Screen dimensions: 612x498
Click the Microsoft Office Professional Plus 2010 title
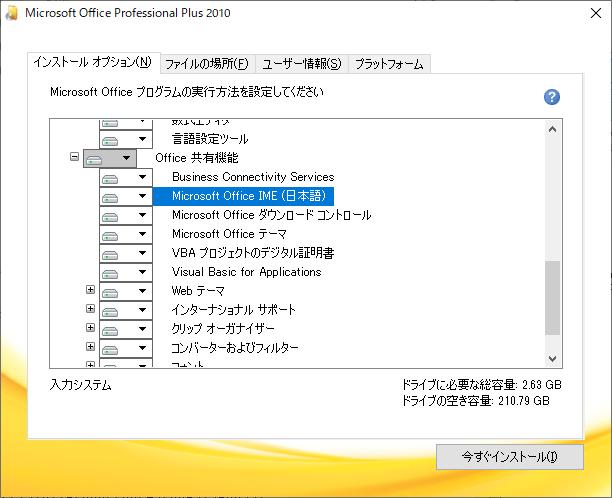coord(128,13)
